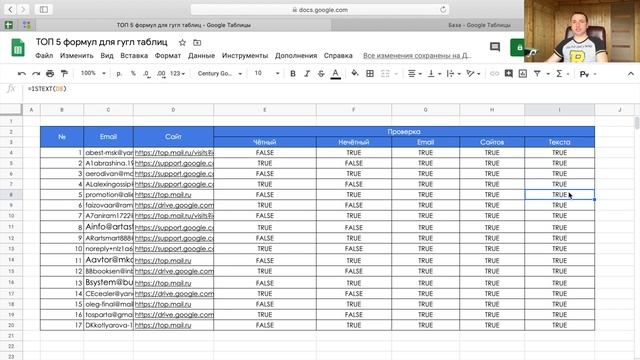
Task: Go to Google Sheets home
Action: point(18,47)
